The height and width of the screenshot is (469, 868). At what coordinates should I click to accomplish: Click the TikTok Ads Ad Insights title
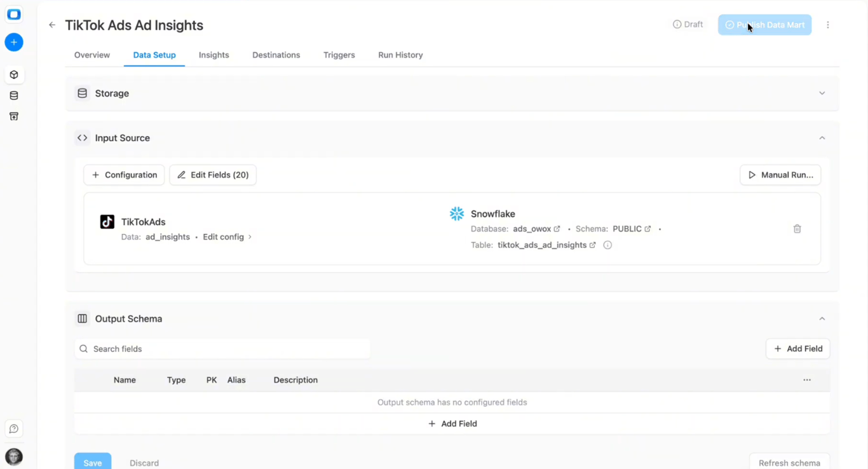pyautogui.click(x=134, y=25)
